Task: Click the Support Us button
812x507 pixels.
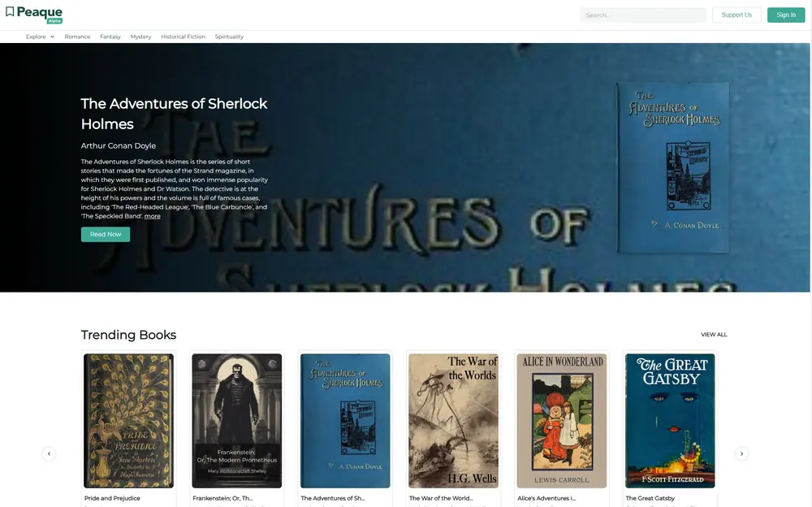Action: click(736, 15)
